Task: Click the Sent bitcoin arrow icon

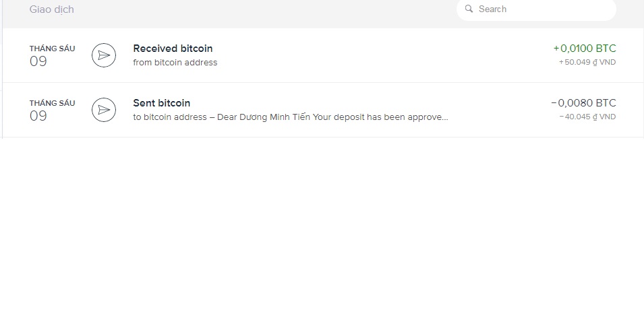Action: click(103, 110)
